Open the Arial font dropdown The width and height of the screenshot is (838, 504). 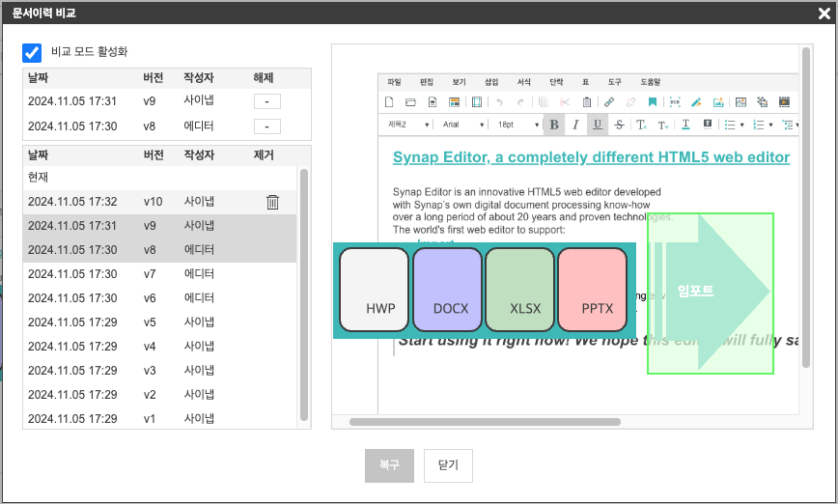click(x=463, y=125)
